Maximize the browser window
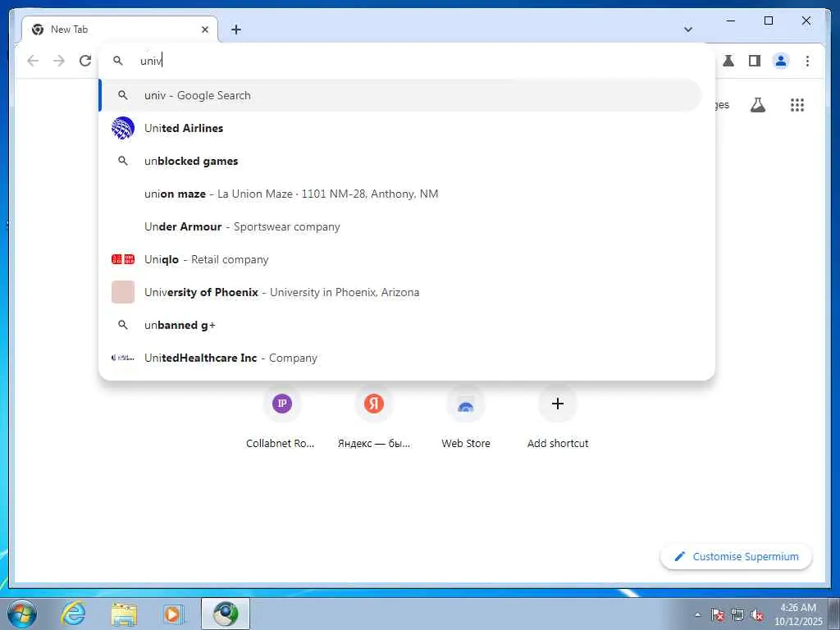840x630 pixels. pyautogui.click(x=768, y=21)
